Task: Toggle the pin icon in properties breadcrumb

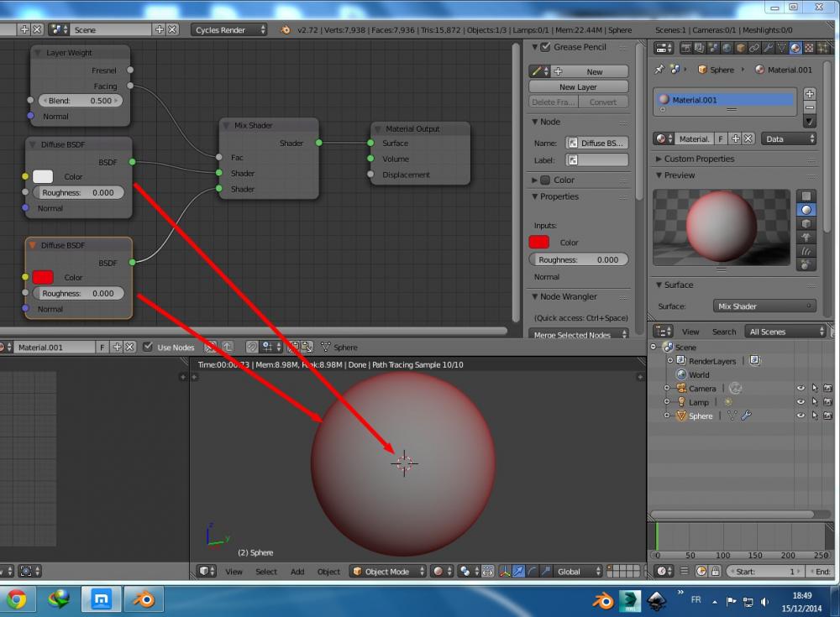Action: pyautogui.click(x=659, y=69)
